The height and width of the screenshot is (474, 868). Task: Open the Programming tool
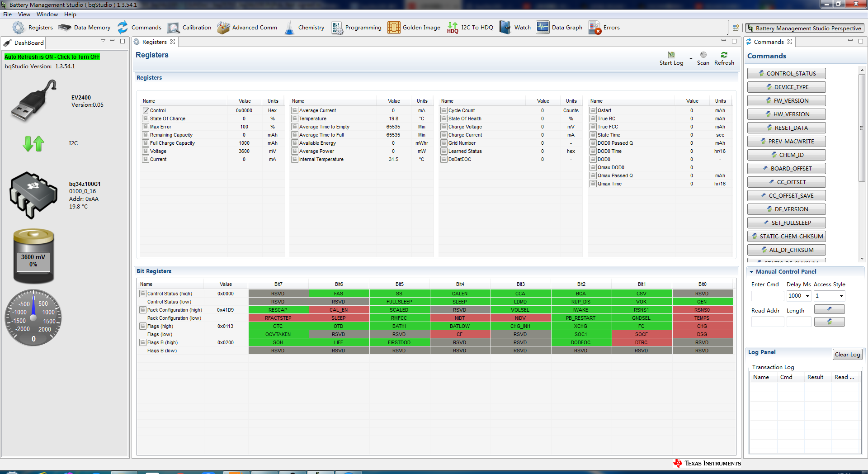click(357, 28)
